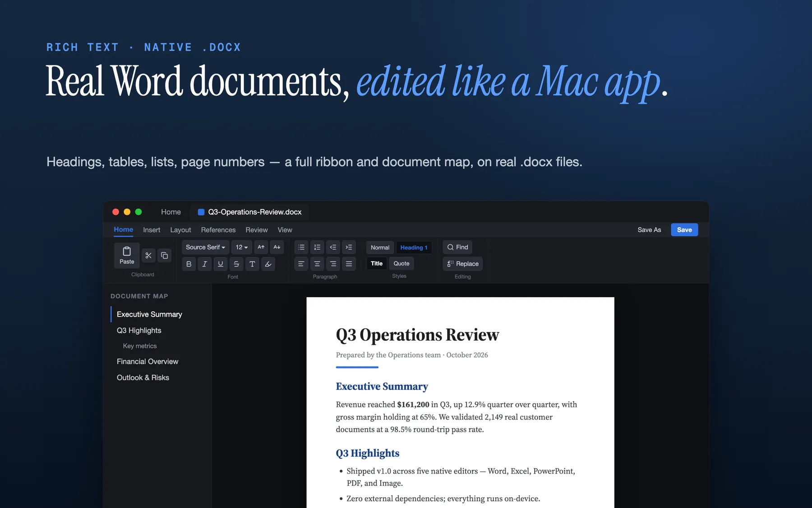Open the View ribbon tab

[285, 230]
